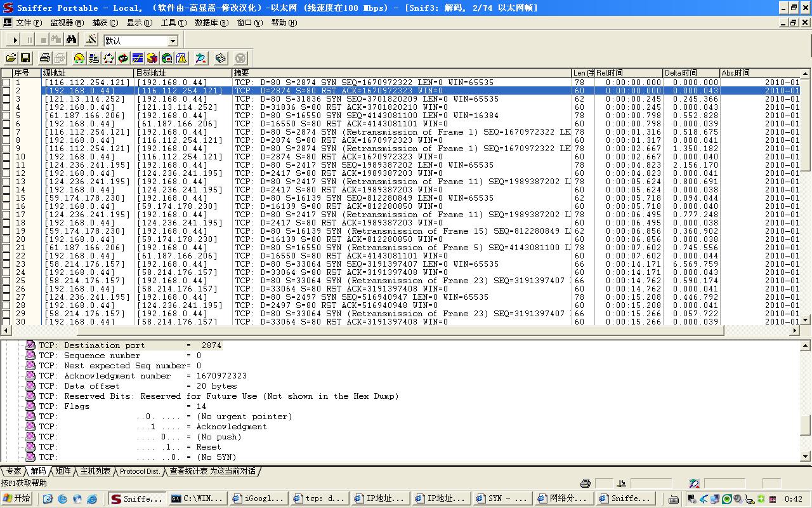Mark the checkbox of frame 11
This screenshot has height=508, width=812.
point(6,165)
